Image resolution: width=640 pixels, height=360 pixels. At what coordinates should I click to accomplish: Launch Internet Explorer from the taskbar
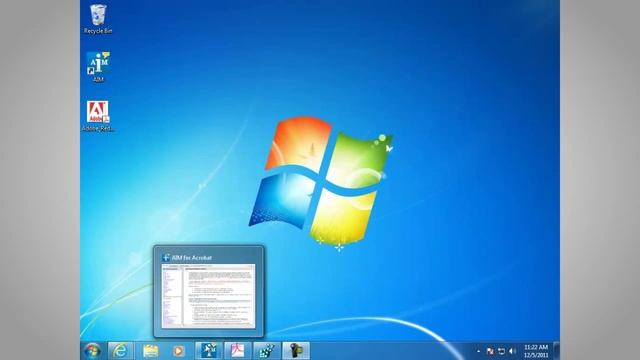point(120,351)
